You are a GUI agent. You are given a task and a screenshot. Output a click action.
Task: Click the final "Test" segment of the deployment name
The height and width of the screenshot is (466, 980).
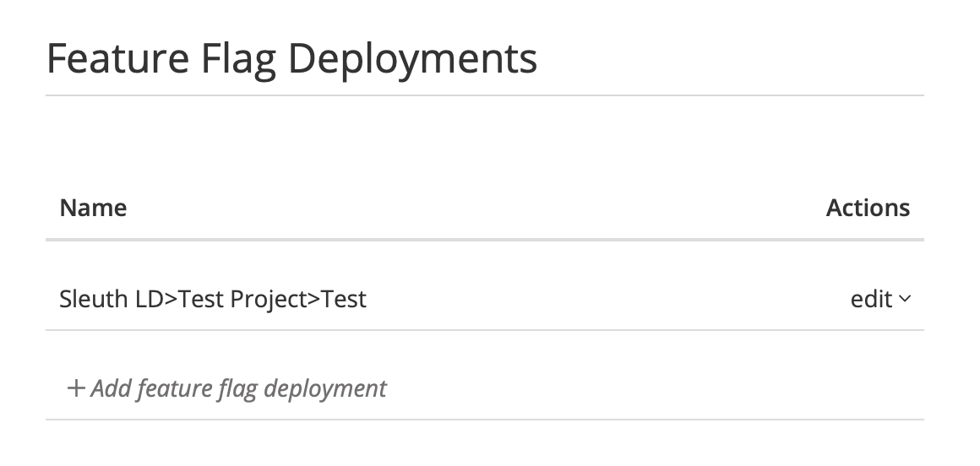click(x=344, y=299)
